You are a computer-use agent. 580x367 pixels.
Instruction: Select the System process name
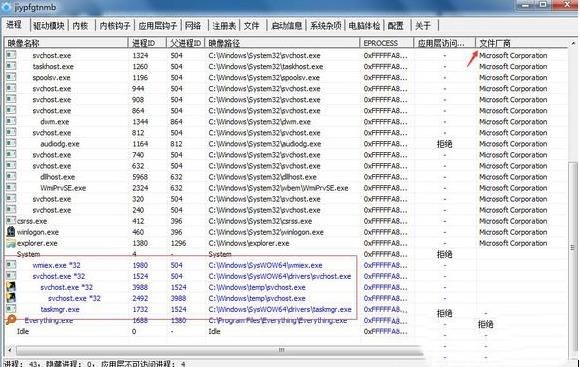pos(28,254)
